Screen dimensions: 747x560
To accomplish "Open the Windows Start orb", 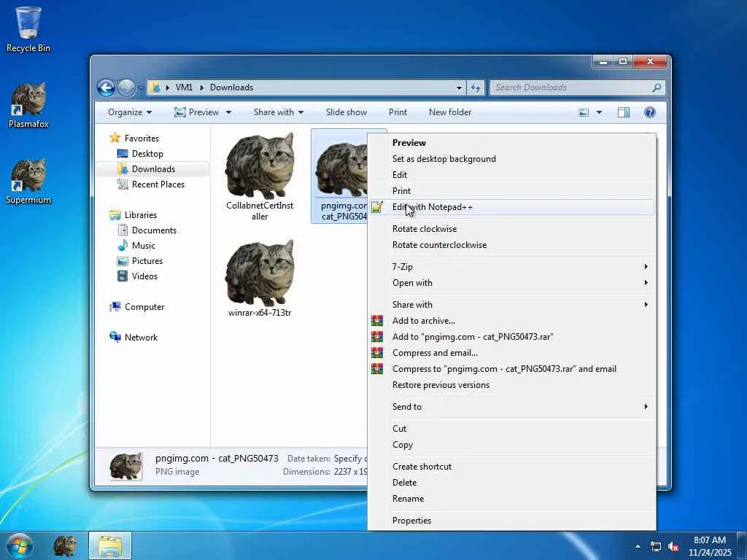I will [20, 545].
